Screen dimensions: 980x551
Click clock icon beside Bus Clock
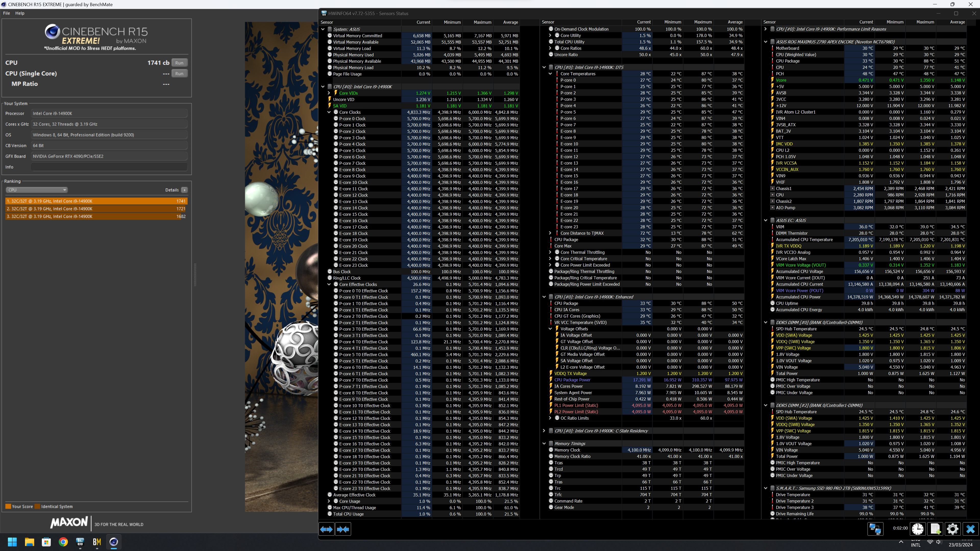(330, 271)
